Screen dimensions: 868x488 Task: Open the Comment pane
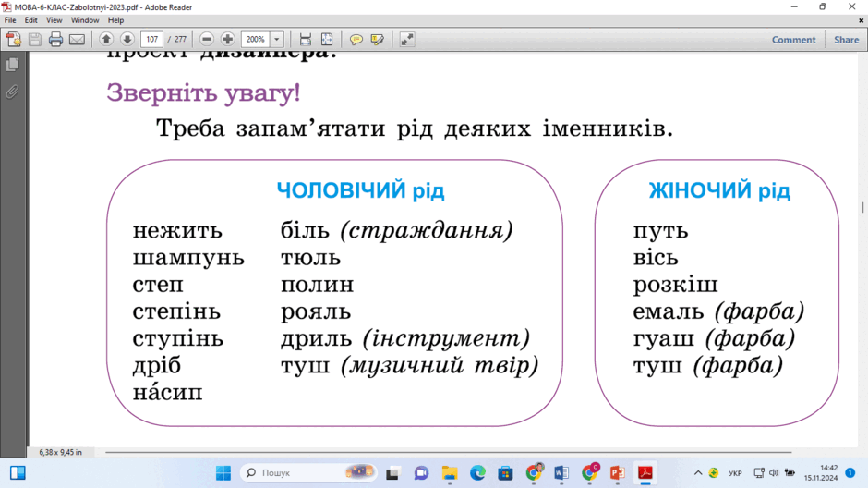click(793, 40)
